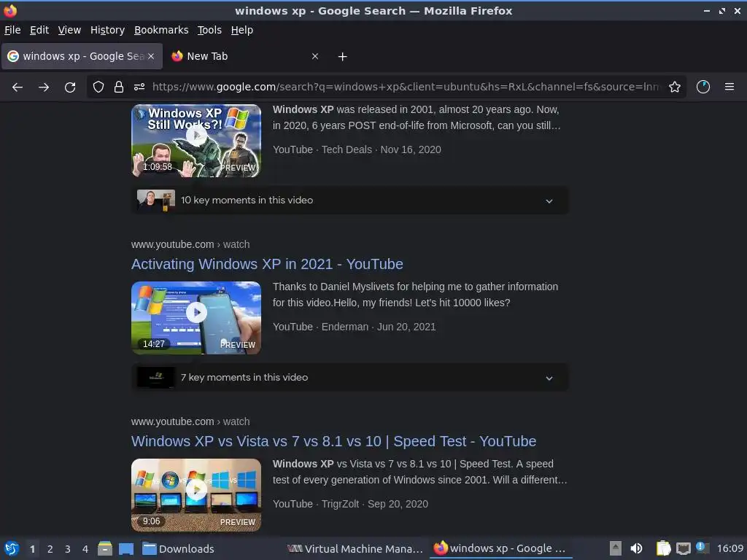Viewport: 747px width, 560px height.
Task: Open the View menu
Action: coord(69,30)
